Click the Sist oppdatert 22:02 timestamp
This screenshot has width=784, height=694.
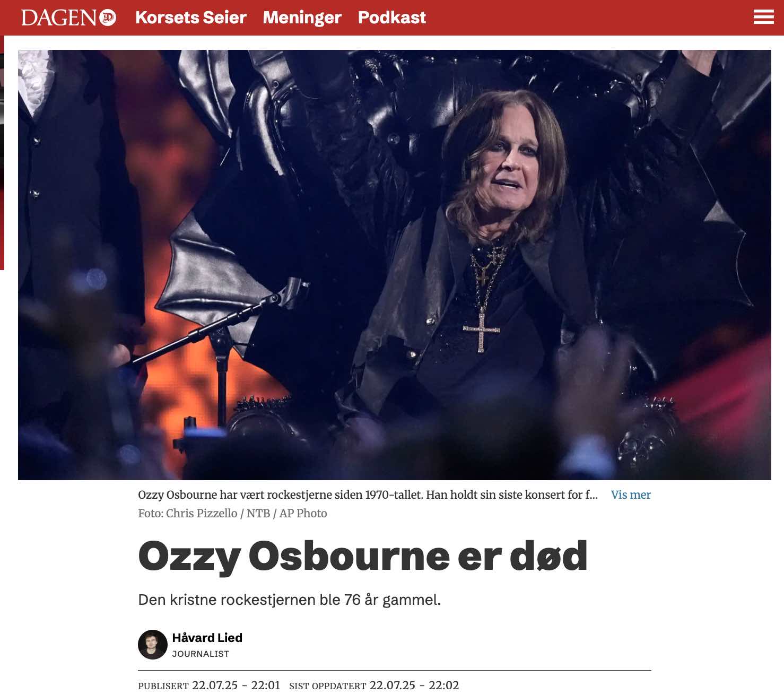pyautogui.click(x=374, y=685)
